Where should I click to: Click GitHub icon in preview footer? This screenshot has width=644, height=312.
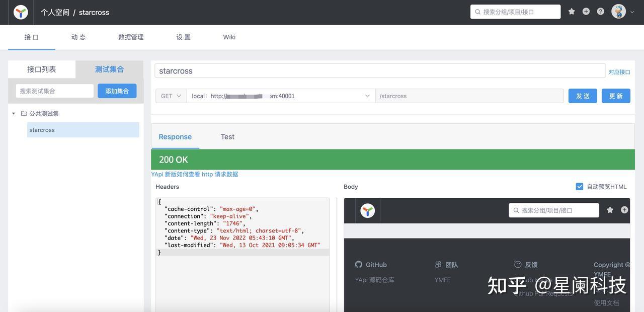click(x=359, y=264)
